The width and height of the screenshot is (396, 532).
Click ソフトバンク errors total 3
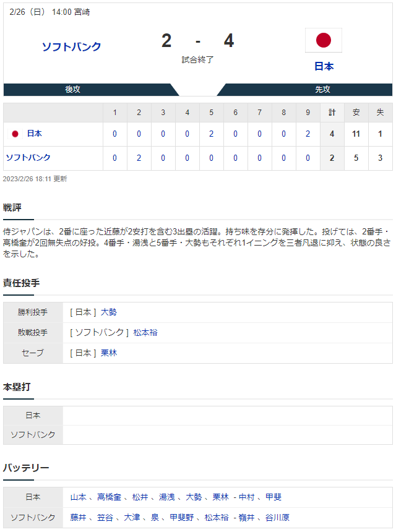380,158
